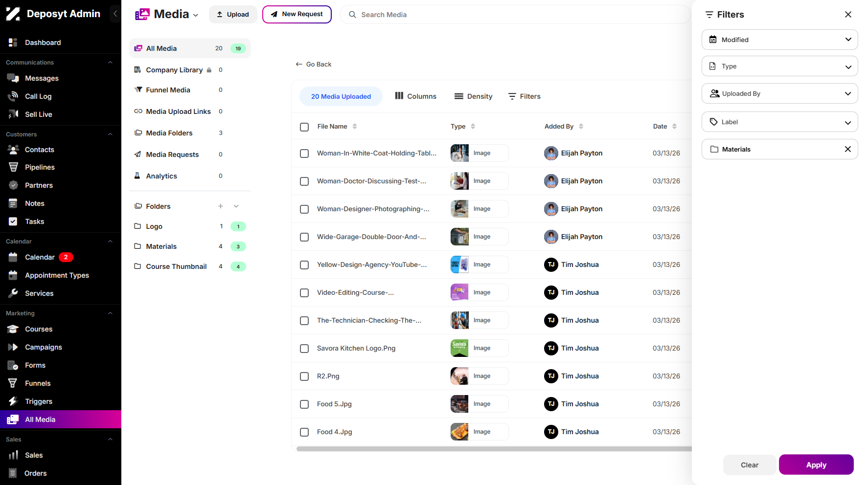The height and width of the screenshot is (485, 868).
Task: Click the Sell Live icon
Action: (13, 114)
